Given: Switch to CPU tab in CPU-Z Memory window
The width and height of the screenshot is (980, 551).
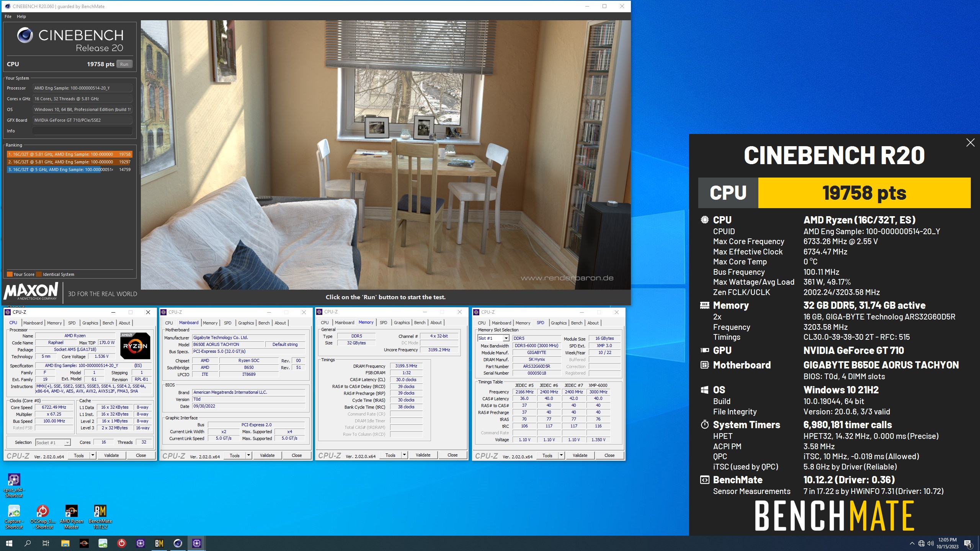Looking at the screenshot, I should point(325,323).
